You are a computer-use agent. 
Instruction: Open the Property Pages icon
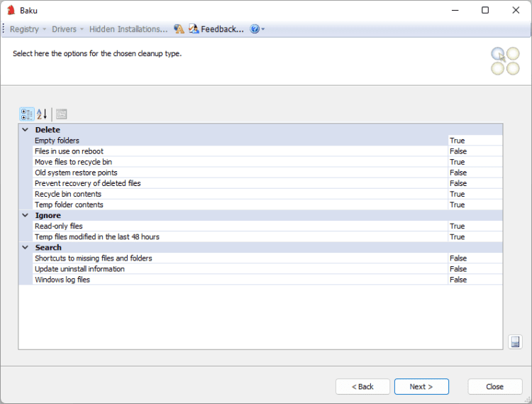[61, 114]
